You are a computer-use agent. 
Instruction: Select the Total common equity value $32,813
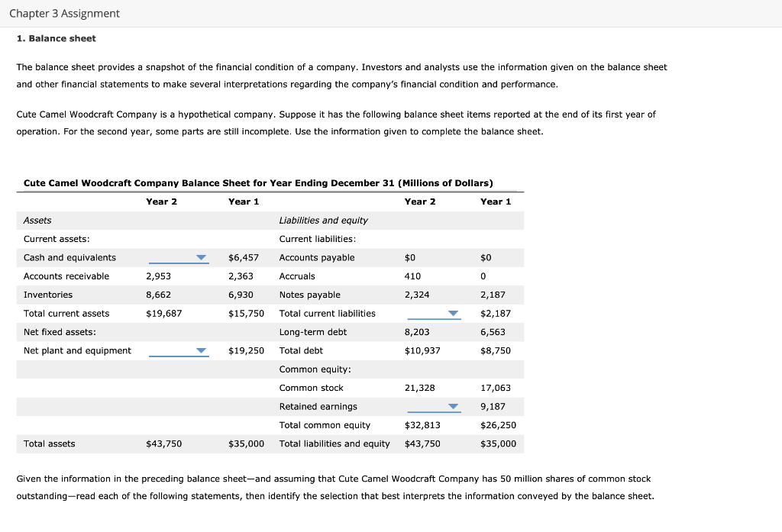pos(424,425)
